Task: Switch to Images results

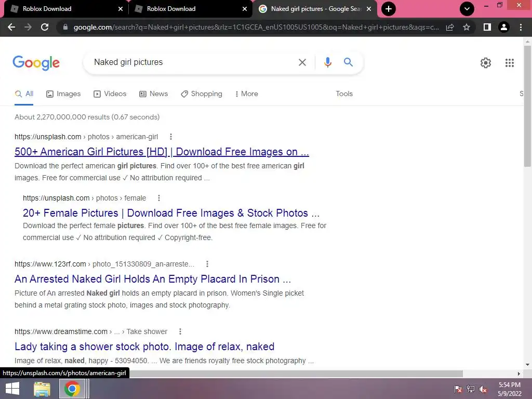Action: pyautogui.click(x=63, y=94)
